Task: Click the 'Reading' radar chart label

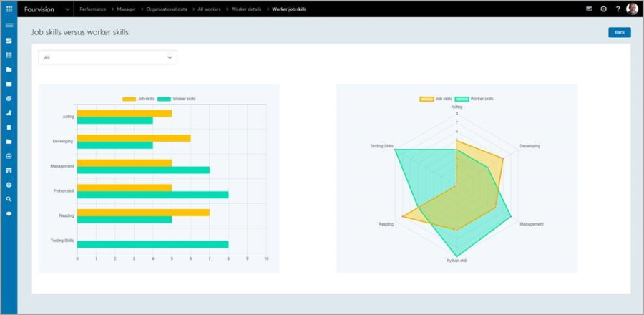Action: (386, 224)
